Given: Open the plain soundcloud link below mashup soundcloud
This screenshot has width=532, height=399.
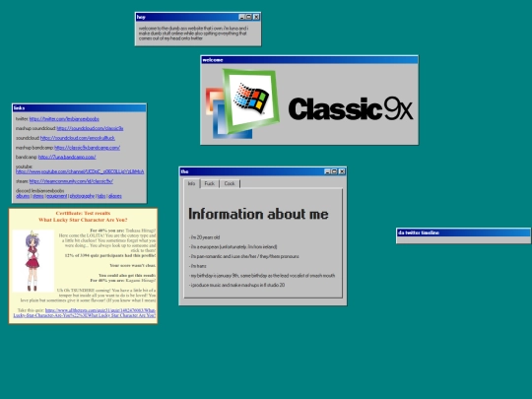Looking at the screenshot, I should (78, 138).
